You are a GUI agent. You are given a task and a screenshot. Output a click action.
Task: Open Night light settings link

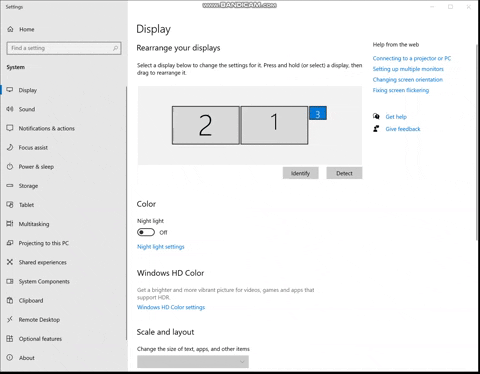[x=161, y=247]
